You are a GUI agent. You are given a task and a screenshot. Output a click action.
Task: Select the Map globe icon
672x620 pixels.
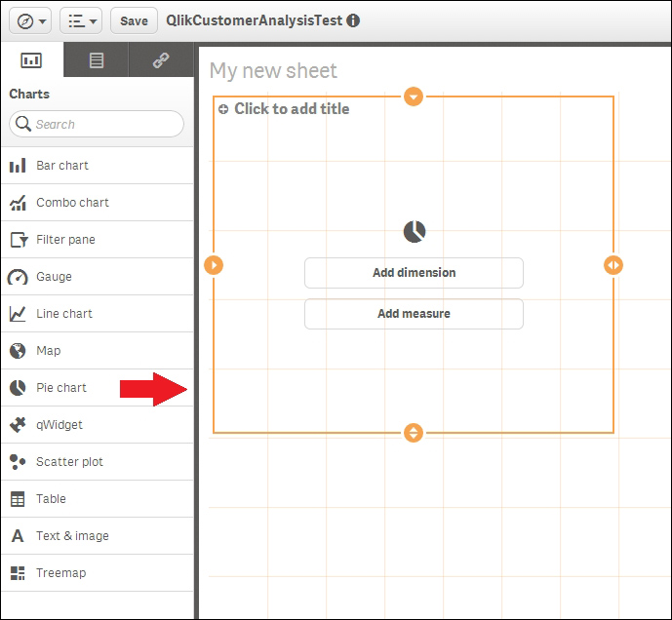18,351
